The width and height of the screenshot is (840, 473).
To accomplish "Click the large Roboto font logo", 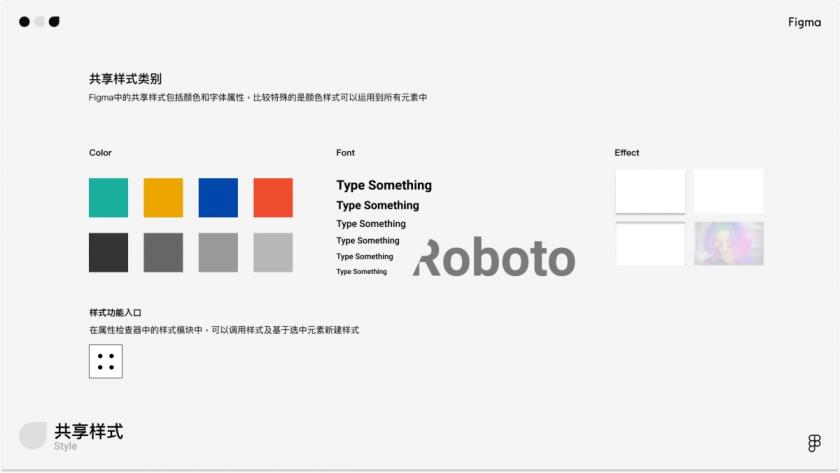I will pyautogui.click(x=494, y=258).
